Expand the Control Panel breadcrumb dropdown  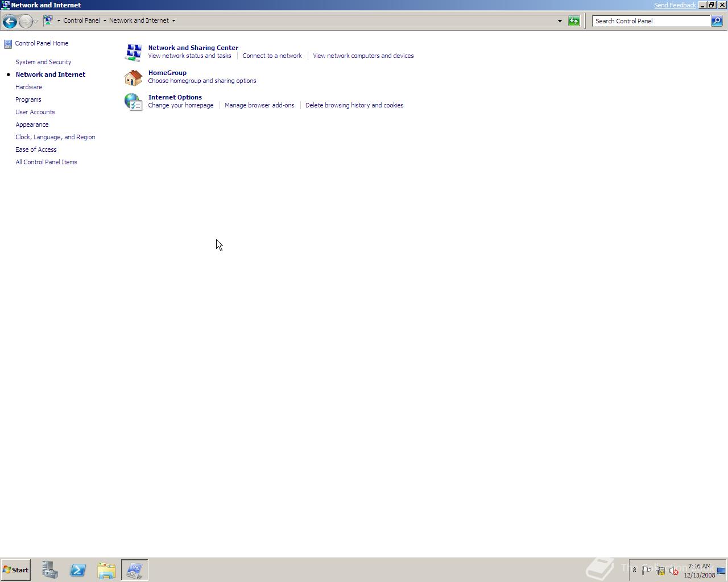(x=105, y=20)
